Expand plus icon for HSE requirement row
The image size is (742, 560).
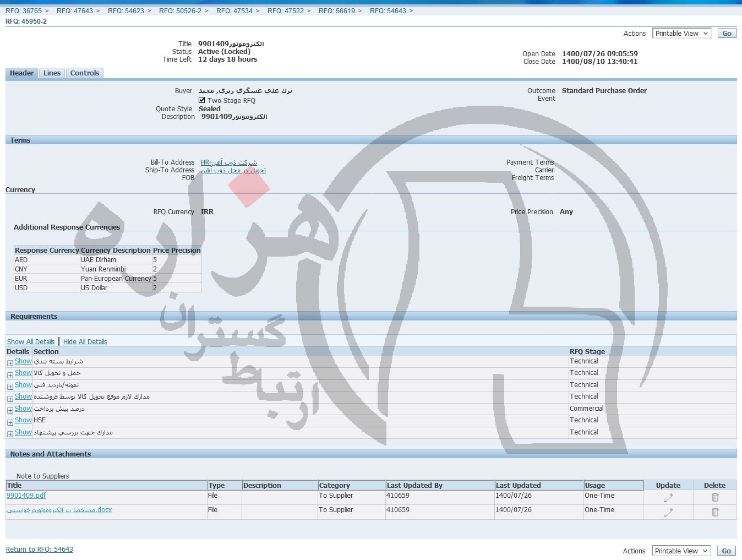coord(10,422)
